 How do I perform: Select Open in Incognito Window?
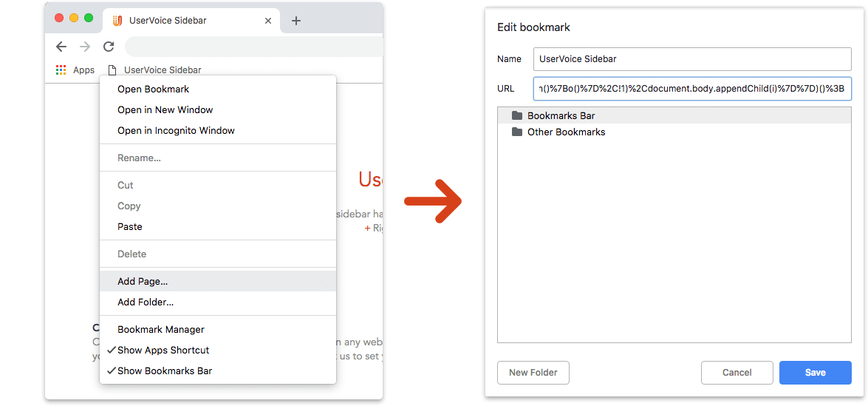176,130
